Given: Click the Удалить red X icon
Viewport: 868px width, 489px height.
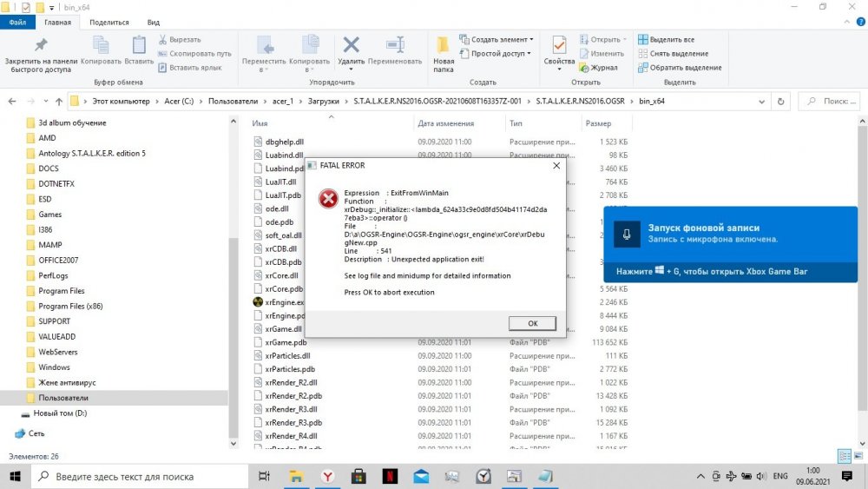Looking at the screenshot, I should 351,45.
